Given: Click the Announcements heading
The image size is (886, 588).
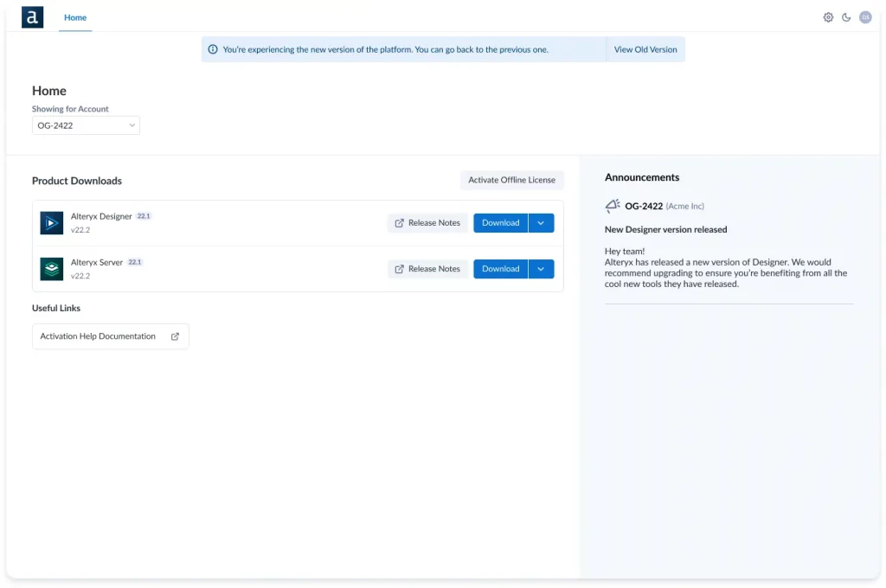Looking at the screenshot, I should click(x=642, y=177).
